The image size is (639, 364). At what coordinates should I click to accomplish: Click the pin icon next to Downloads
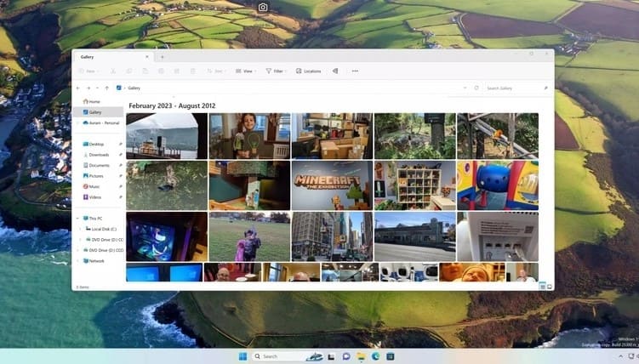click(x=121, y=155)
